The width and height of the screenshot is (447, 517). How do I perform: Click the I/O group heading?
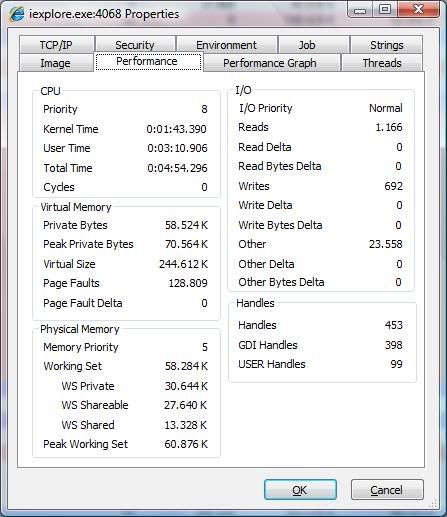point(243,90)
